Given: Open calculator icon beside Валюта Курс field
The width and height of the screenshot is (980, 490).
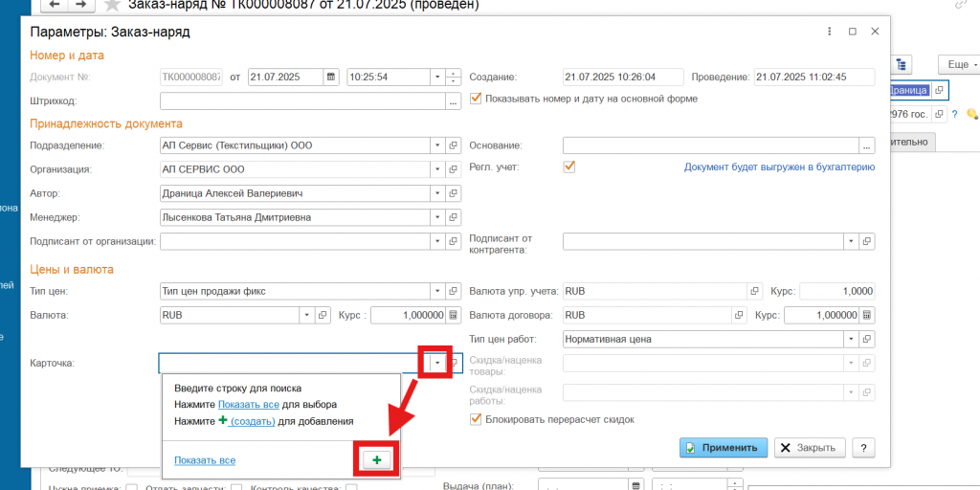Looking at the screenshot, I should click(x=454, y=315).
